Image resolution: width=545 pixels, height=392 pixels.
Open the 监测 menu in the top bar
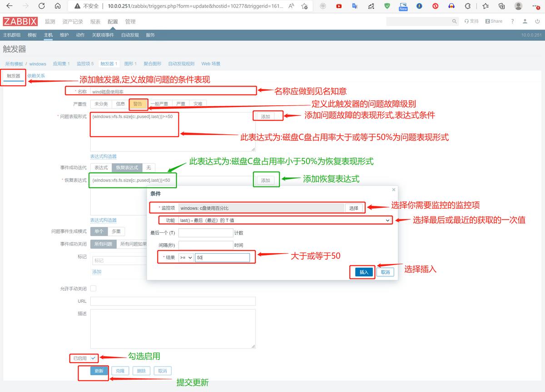click(49, 21)
